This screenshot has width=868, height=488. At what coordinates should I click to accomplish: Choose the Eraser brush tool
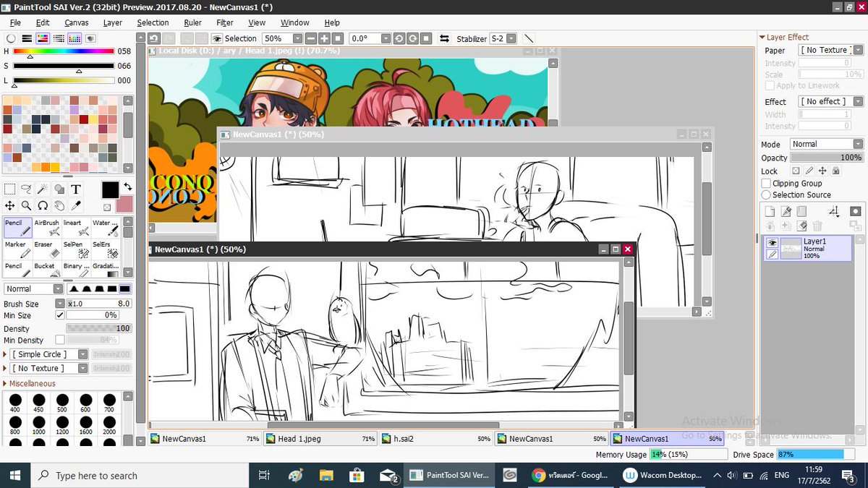(x=47, y=249)
